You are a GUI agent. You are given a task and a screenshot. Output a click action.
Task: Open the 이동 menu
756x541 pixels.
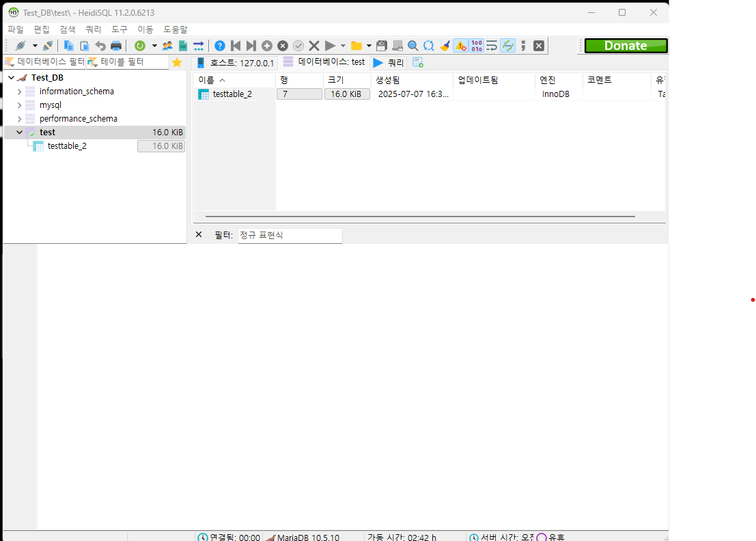point(145,29)
